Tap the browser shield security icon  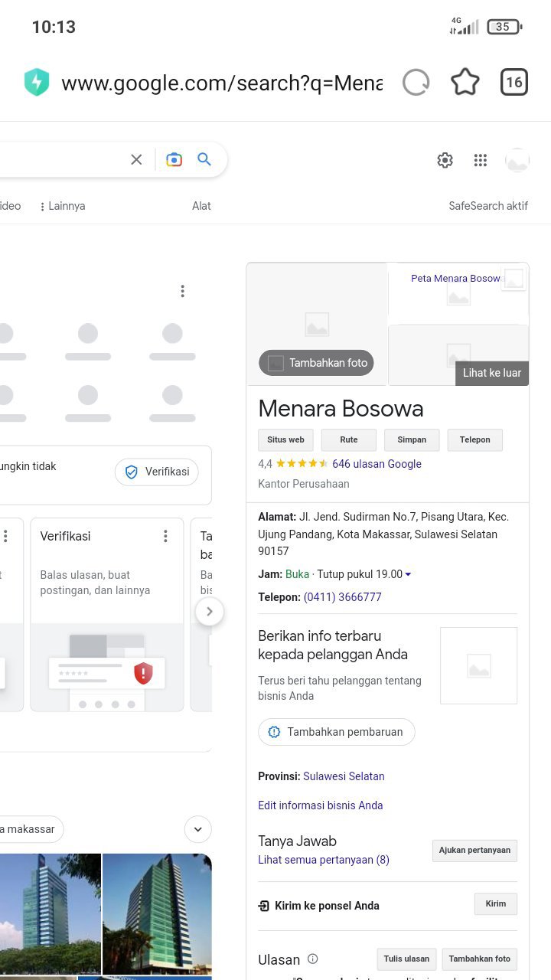37,83
